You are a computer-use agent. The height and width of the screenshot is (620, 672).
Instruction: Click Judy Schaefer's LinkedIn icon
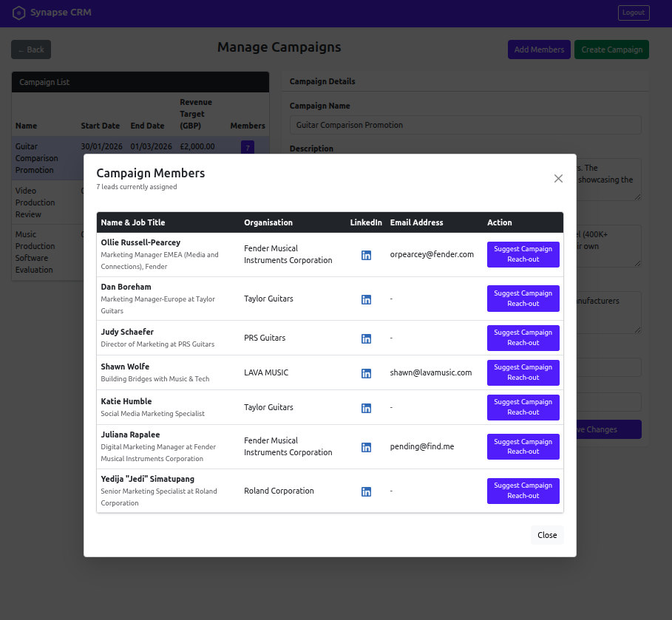click(x=366, y=338)
